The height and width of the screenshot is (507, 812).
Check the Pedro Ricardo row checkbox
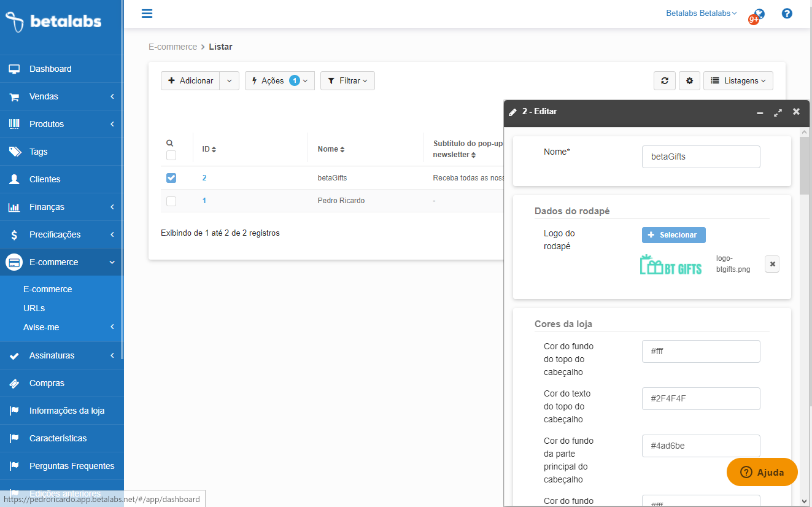click(171, 201)
